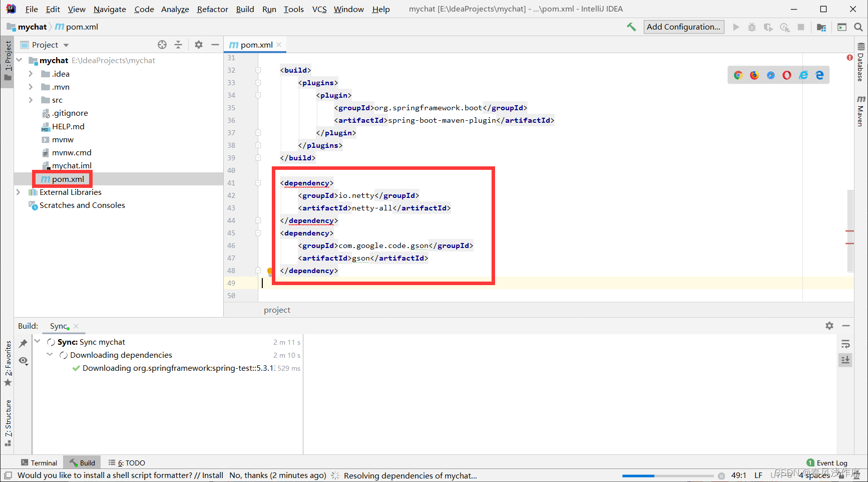Click the editor error indicator icon
This screenshot has height=482, width=868.
point(849,58)
